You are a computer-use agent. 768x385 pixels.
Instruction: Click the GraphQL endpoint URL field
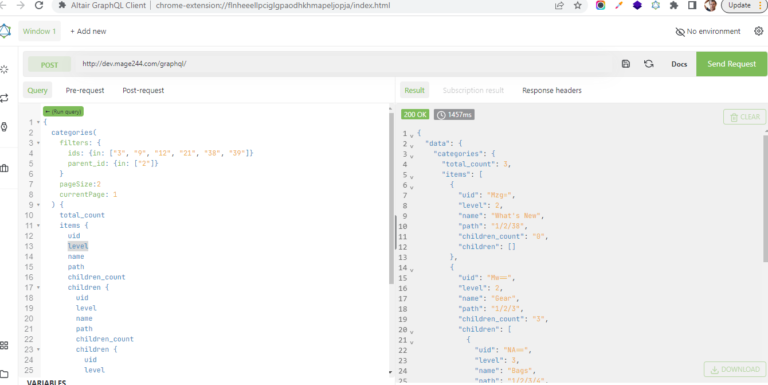click(344, 64)
